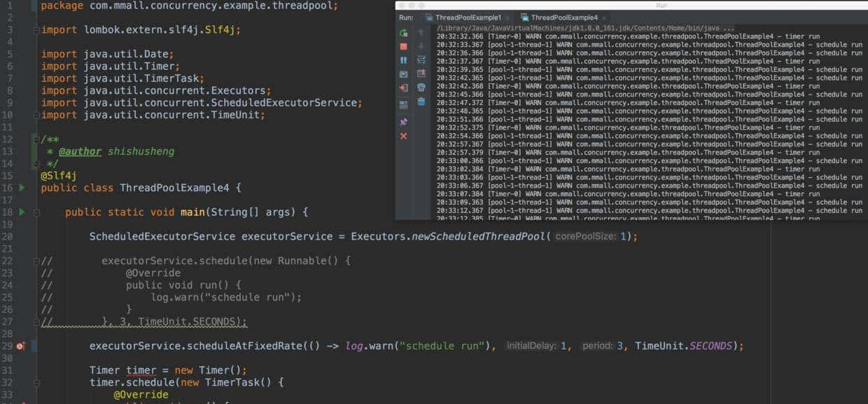The width and height of the screenshot is (868, 404).
Task: Stop the running process with red square
Action: pyautogui.click(x=403, y=46)
